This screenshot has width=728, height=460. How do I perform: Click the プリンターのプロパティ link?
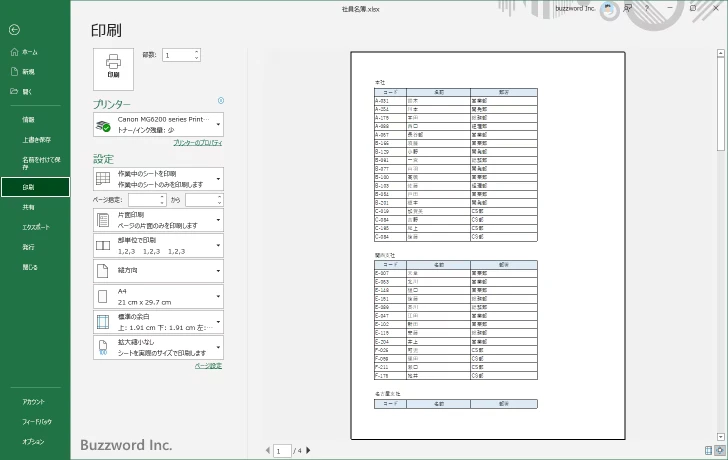point(198,143)
